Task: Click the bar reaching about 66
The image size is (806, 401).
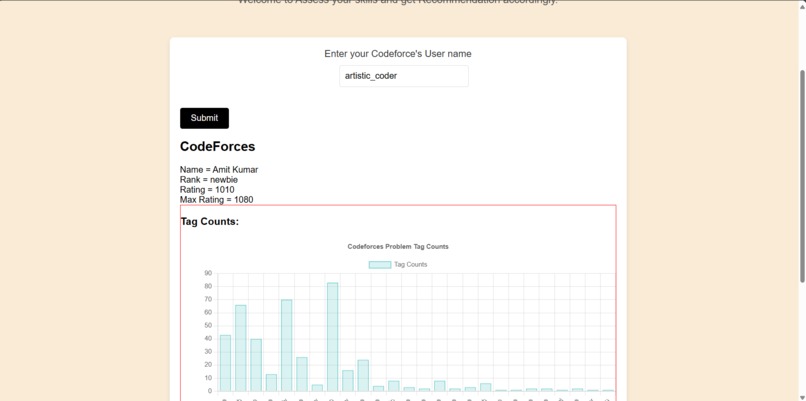Action: point(241,348)
